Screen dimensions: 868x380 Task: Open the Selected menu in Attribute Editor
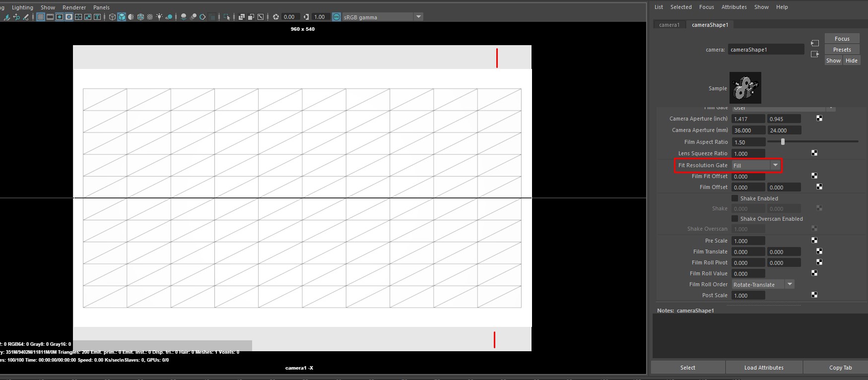tap(681, 7)
